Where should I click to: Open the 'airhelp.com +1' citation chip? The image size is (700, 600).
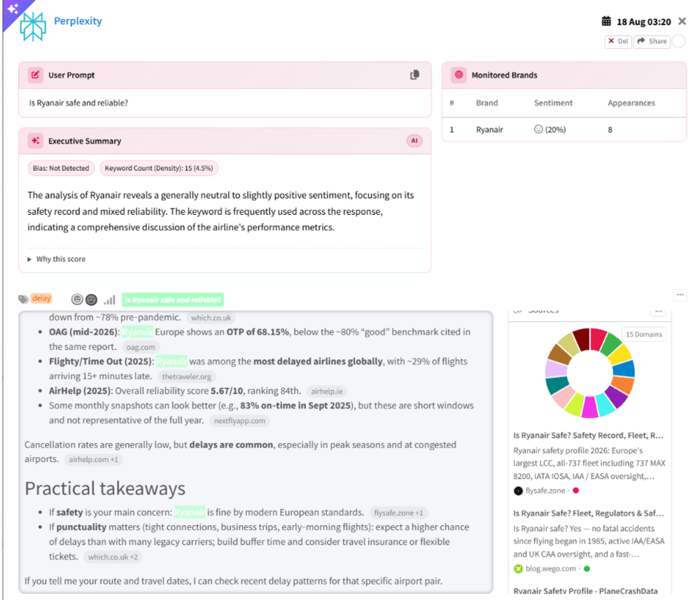(93, 459)
